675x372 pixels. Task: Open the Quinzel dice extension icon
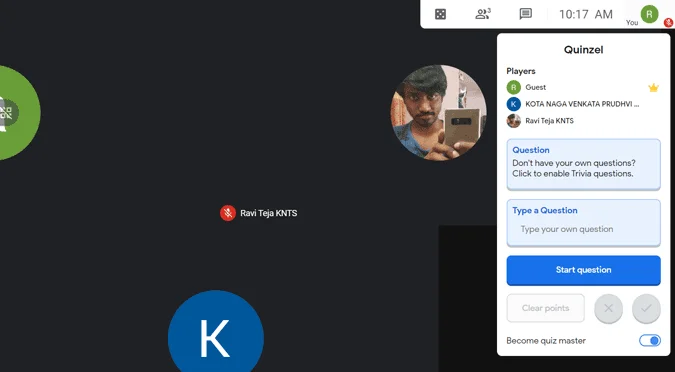[x=440, y=14]
